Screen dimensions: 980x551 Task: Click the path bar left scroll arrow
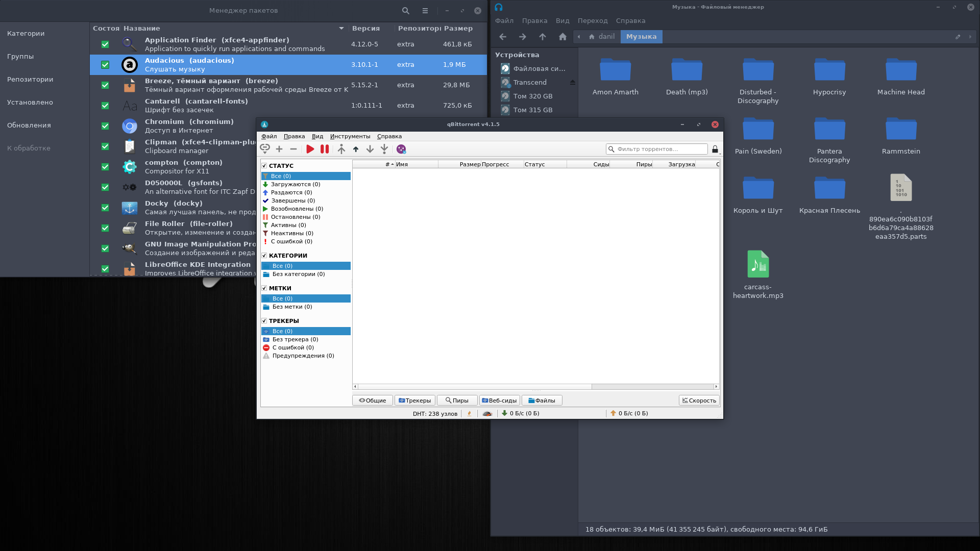579,37
